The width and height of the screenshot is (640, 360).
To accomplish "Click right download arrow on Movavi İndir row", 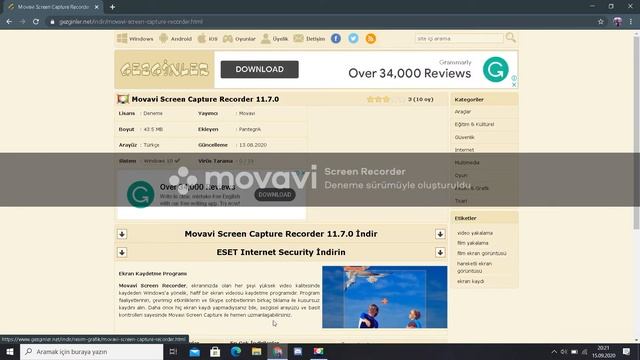I will pos(440,234).
